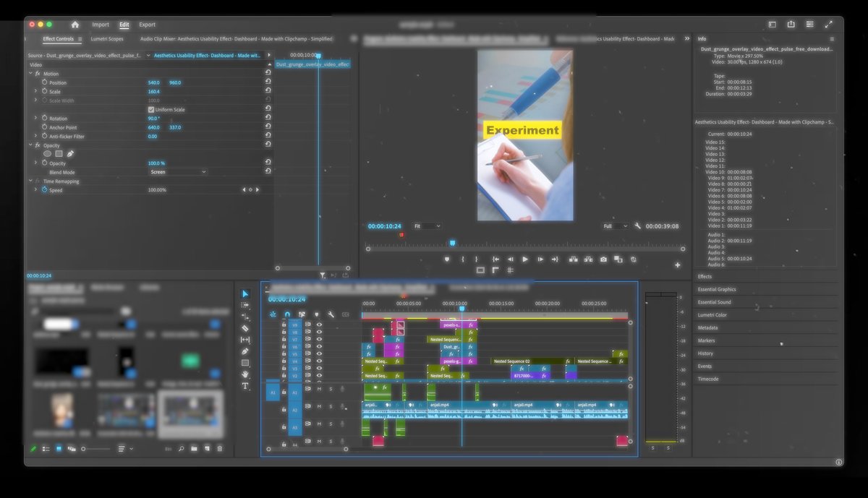Go to the Home screen icon

click(75, 25)
